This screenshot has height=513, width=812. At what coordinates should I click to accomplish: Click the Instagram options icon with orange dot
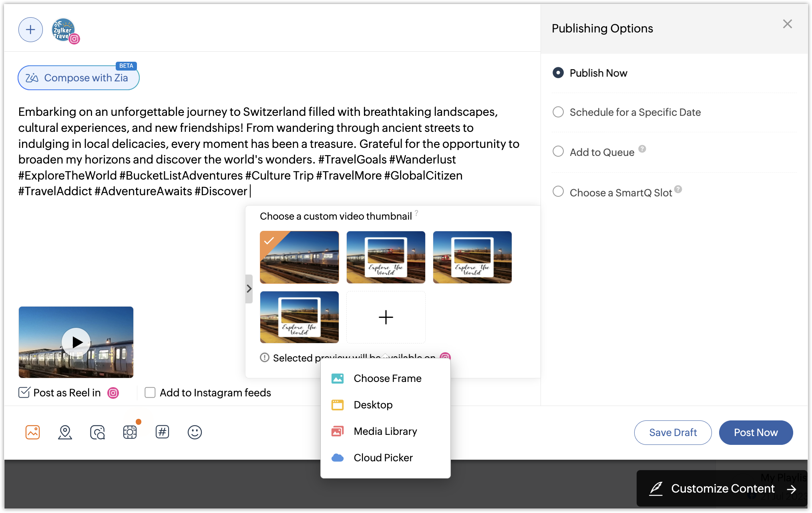[x=130, y=432]
